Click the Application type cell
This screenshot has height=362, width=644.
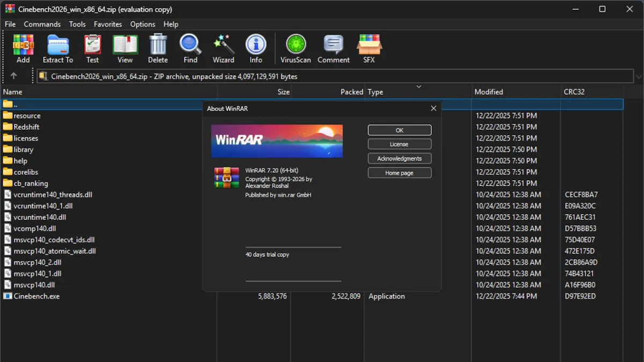[386, 296]
